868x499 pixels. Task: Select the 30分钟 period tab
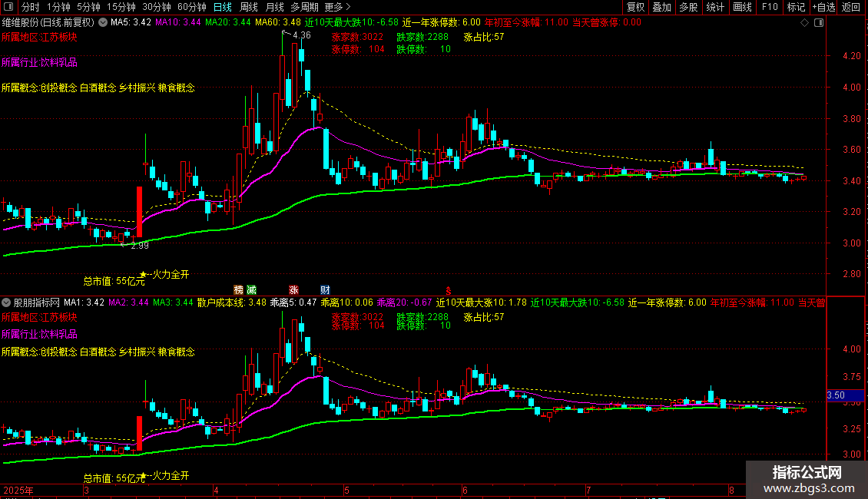click(156, 7)
